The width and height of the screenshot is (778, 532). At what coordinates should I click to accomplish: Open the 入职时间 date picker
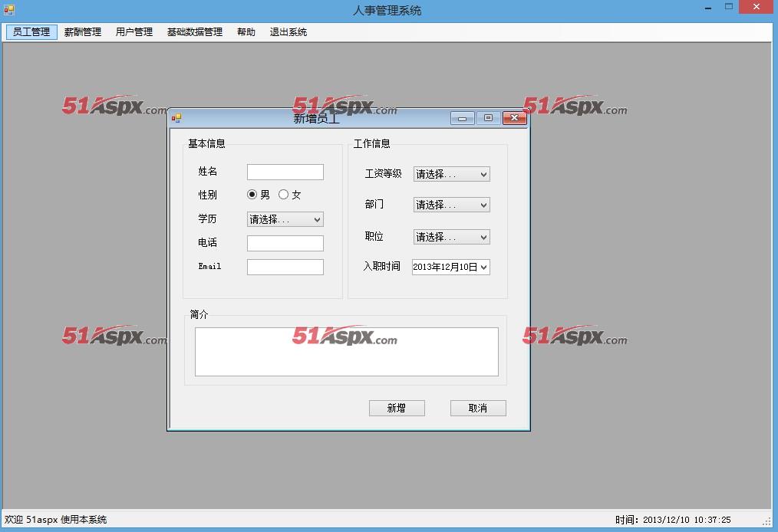tap(451, 267)
